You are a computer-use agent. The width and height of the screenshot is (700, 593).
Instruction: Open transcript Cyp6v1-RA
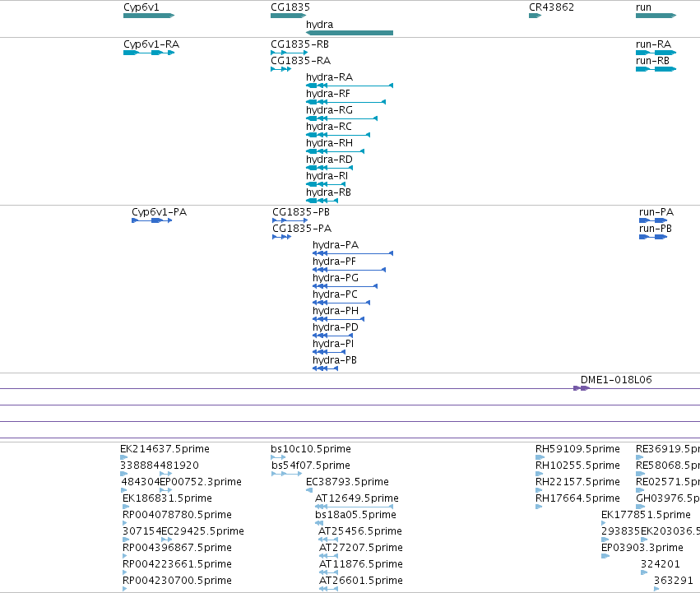149,53
